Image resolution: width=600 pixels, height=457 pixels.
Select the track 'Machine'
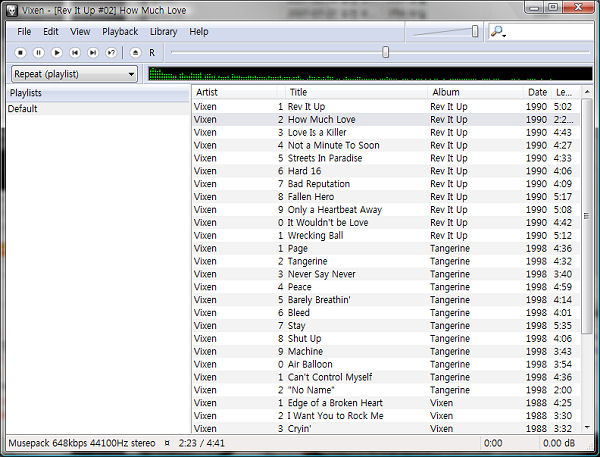[x=386, y=351]
